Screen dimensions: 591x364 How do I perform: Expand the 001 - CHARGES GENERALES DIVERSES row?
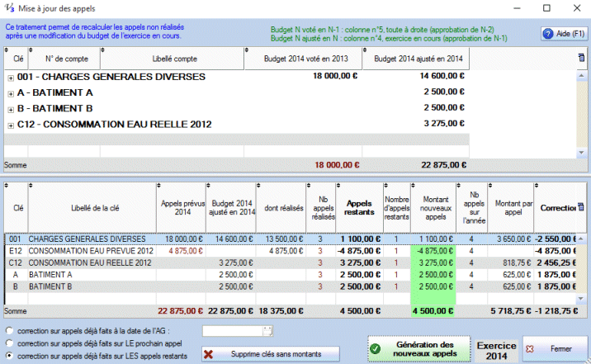click(x=10, y=77)
